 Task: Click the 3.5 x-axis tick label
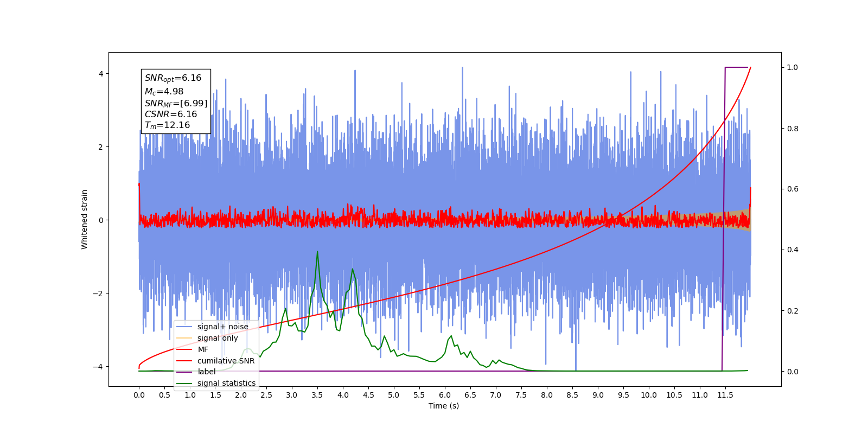pos(317,395)
